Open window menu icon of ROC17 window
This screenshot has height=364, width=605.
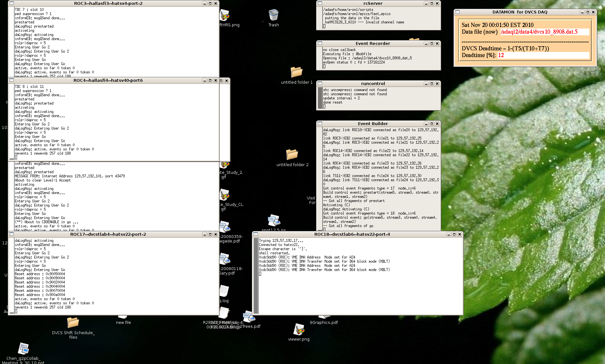click(x=12, y=234)
